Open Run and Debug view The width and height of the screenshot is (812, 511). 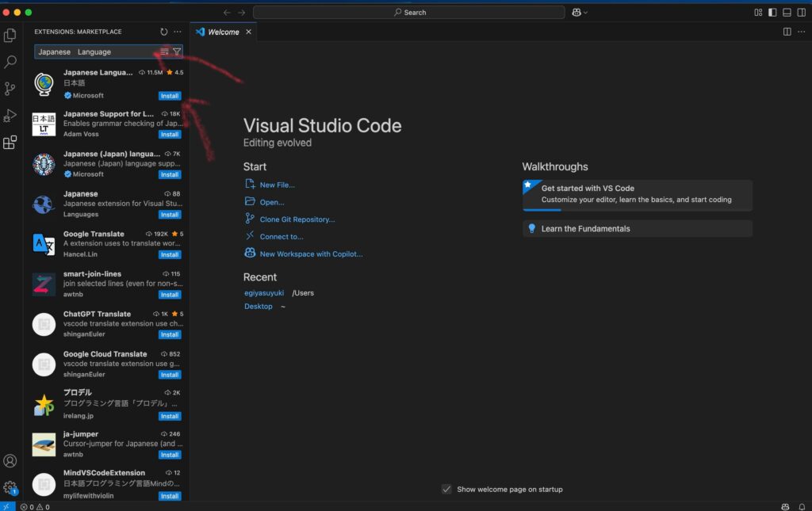pyautogui.click(x=10, y=116)
